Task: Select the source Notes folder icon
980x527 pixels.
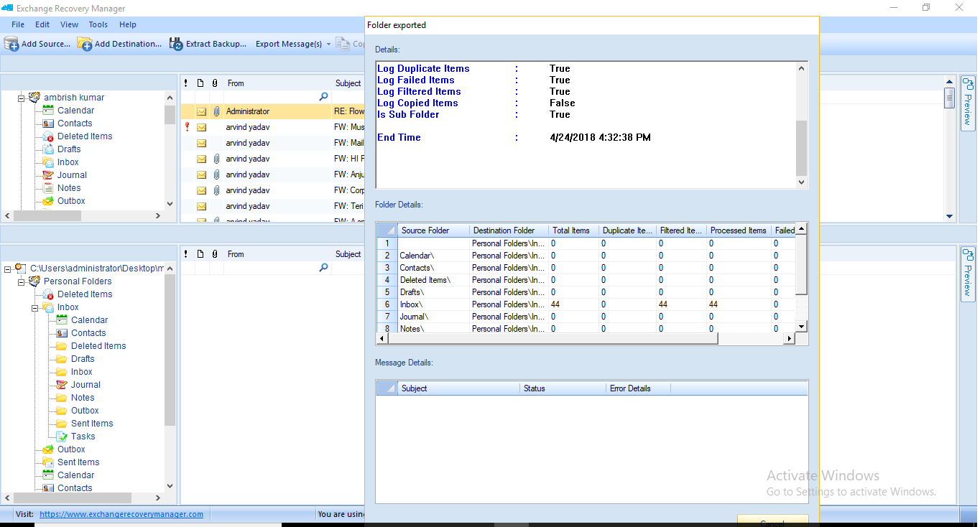Action: pos(48,188)
